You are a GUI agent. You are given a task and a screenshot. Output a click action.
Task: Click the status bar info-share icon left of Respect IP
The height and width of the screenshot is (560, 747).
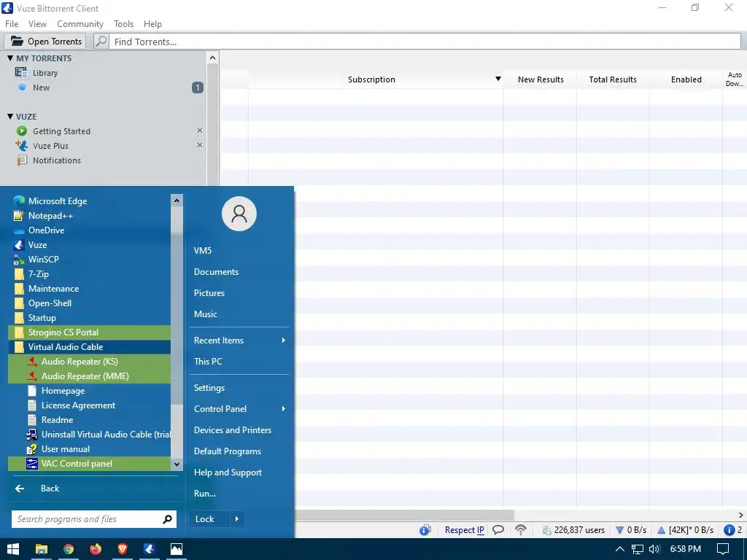tap(425, 530)
